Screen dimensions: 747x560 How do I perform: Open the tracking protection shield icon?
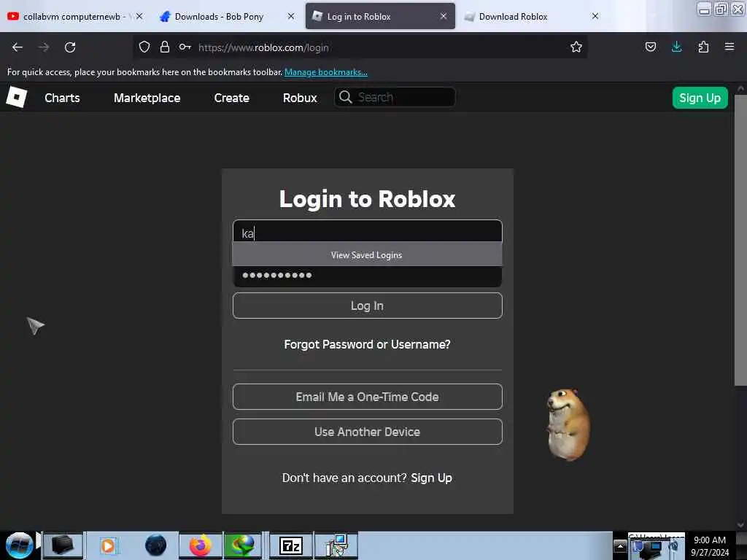point(144,47)
